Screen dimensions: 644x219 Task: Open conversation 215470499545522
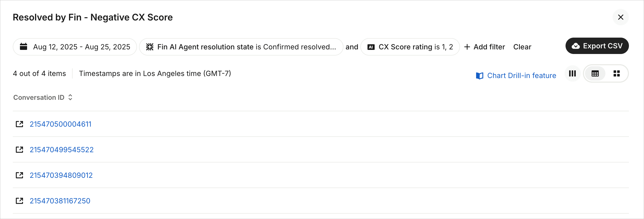tap(62, 150)
